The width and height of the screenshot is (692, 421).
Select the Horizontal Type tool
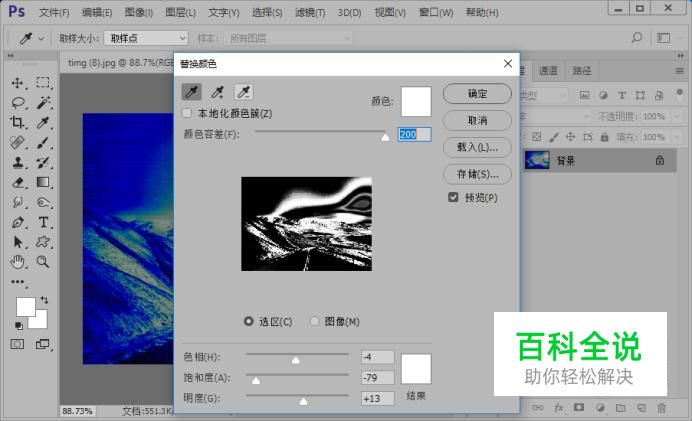point(43,222)
